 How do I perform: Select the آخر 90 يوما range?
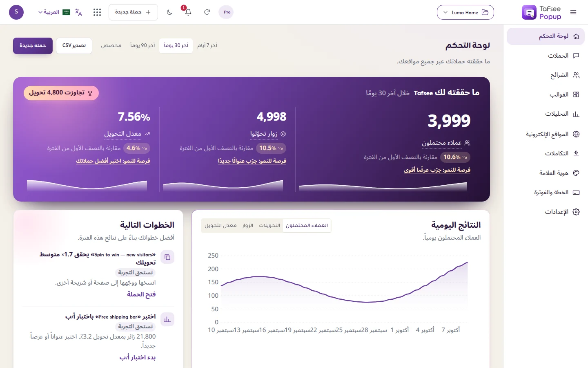pos(143,45)
